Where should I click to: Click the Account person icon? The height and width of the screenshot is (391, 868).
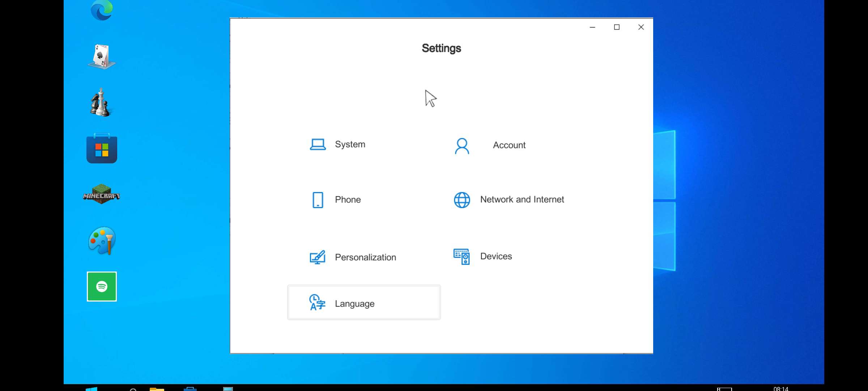tap(461, 146)
